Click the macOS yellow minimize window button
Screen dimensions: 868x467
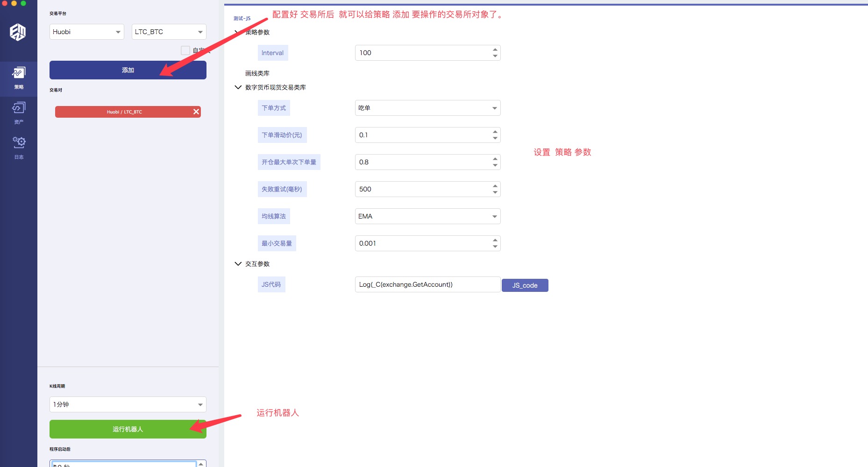(14, 2)
